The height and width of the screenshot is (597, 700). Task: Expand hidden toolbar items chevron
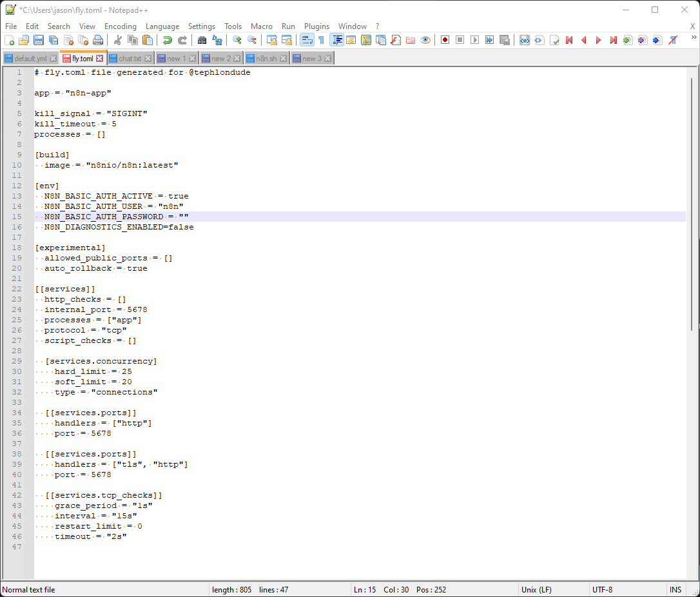(x=692, y=40)
